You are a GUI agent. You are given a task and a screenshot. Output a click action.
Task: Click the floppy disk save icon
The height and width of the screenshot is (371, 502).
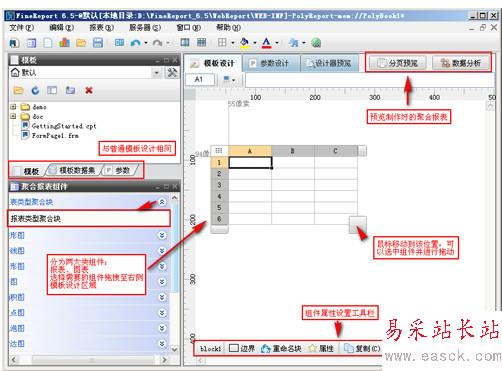point(98,43)
